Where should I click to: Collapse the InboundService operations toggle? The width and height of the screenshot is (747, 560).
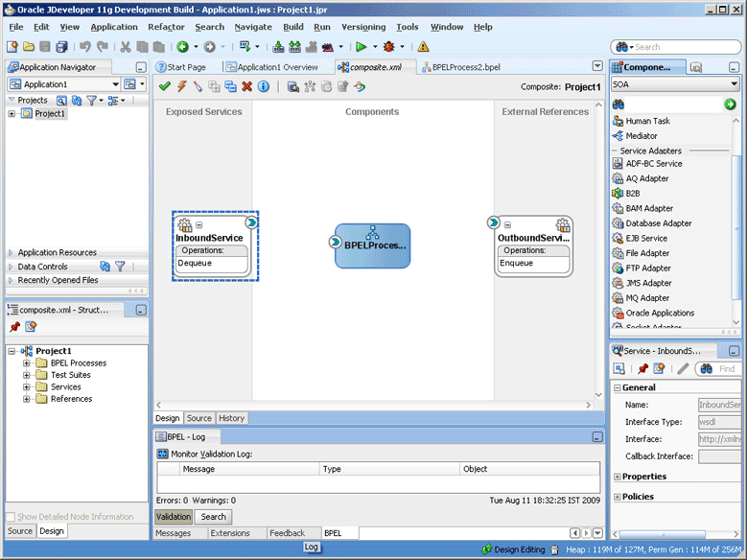pyautogui.click(x=199, y=225)
